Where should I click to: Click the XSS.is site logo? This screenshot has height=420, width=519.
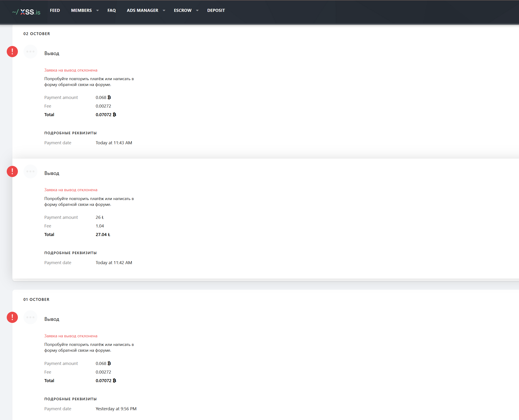click(26, 12)
